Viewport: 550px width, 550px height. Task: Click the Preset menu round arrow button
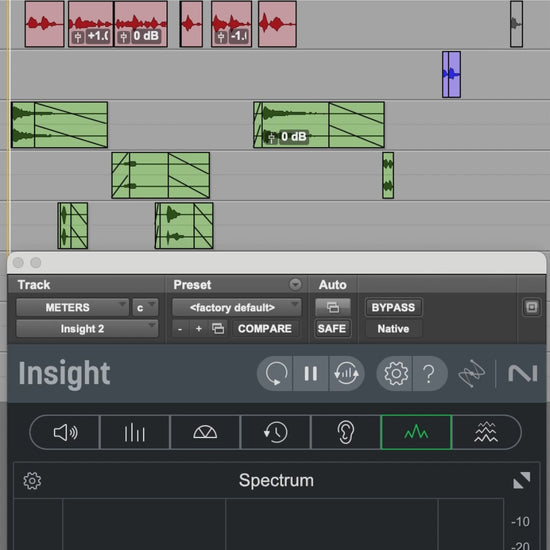[x=295, y=284]
